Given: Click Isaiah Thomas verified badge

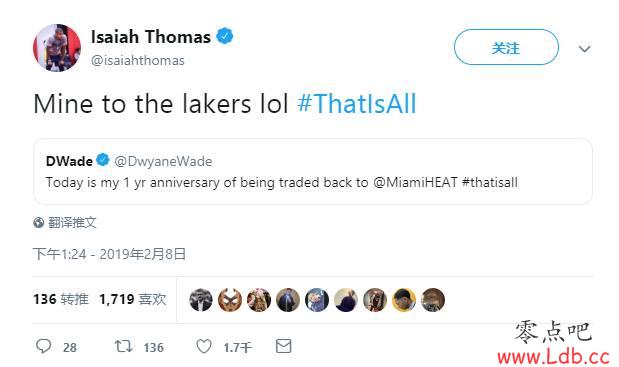Looking at the screenshot, I should pyautogui.click(x=225, y=36).
